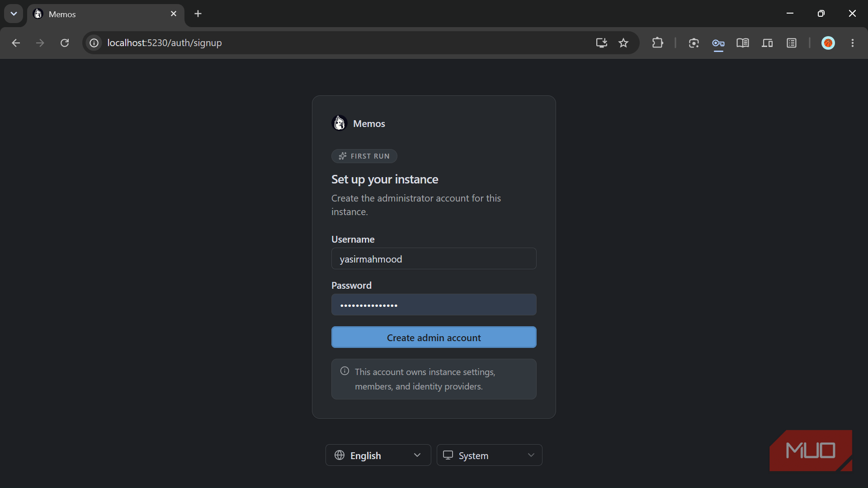This screenshot has height=488, width=868.
Task: Click the browser back arrow
Action: 16,43
